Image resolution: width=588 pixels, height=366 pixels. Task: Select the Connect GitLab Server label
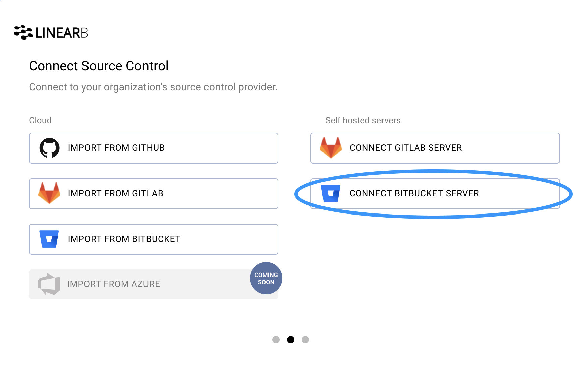[406, 148]
